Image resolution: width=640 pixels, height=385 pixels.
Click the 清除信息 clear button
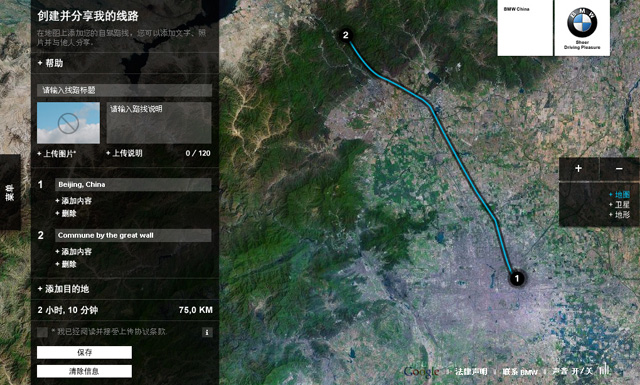pos(84,371)
